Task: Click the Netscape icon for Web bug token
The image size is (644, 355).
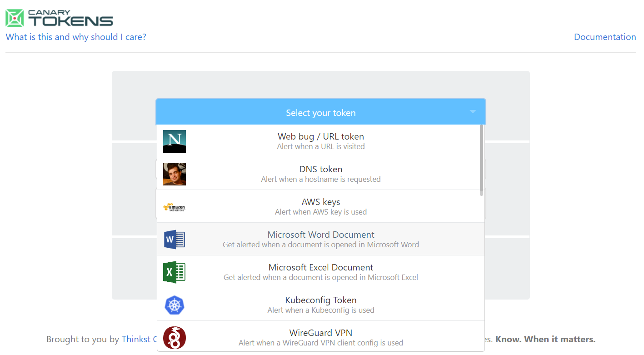Action: (x=175, y=141)
